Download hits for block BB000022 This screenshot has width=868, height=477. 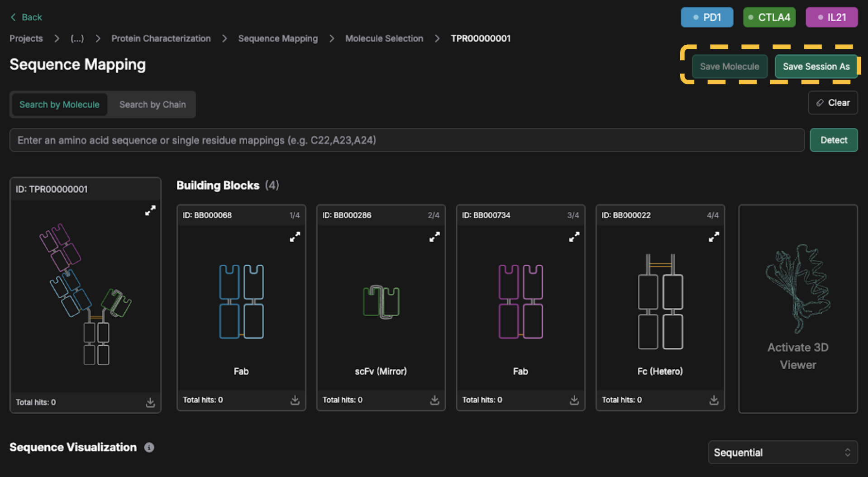[x=714, y=400]
